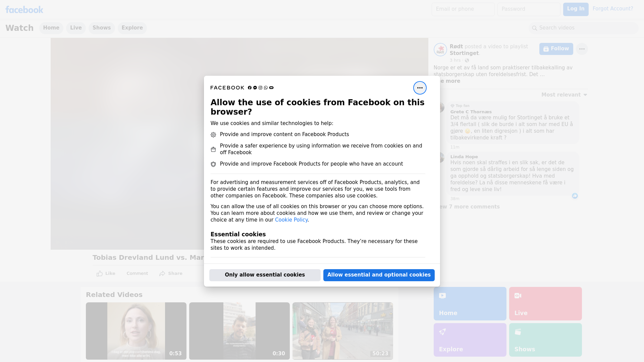Click the Log In button

pos(576,9)
